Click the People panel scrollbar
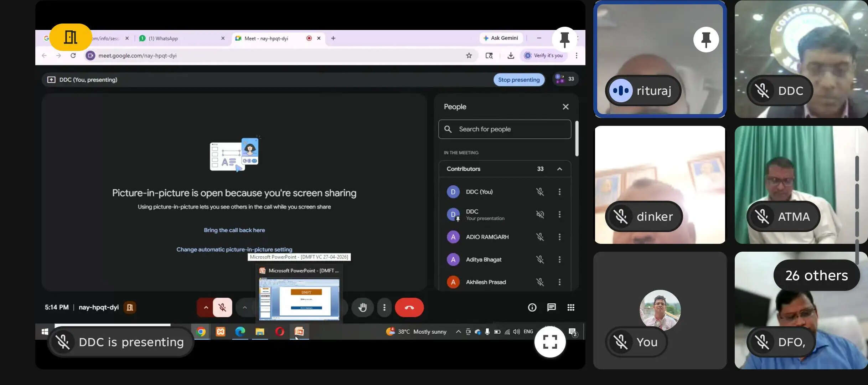Viewport: 868px width, 385px height. pyautogui.click(x=577, y=139)
